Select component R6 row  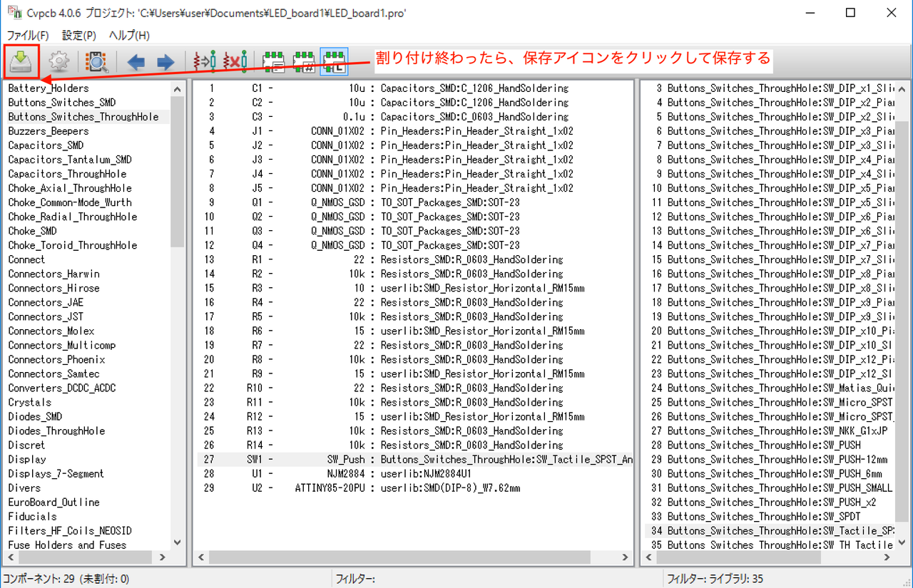click(x=414, y=331)
